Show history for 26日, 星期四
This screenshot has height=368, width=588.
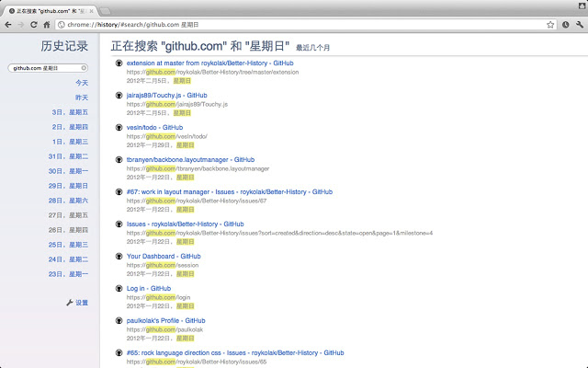(x=68, y=230)
